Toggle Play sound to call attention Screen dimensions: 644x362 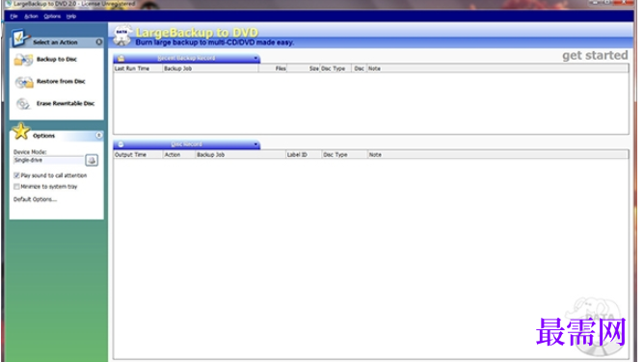point(16,175)
